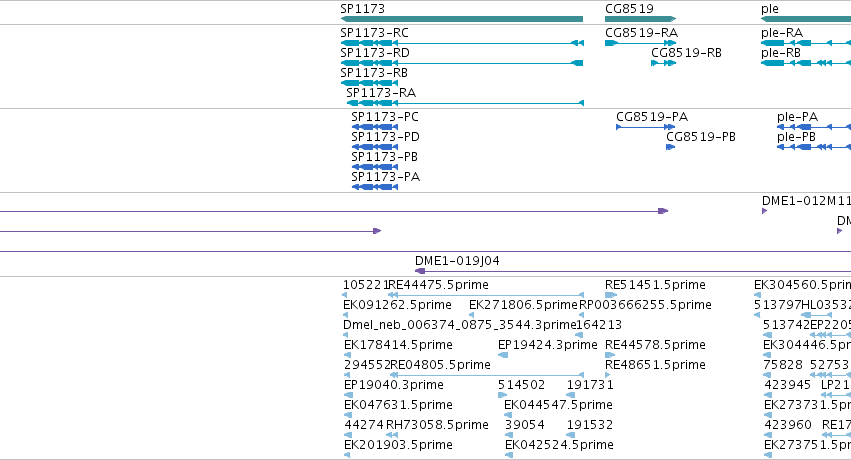Select the SP1173-PB protein label
Image resolution: width=851 pixels, height=460 pixels.
tap(384, 157)
